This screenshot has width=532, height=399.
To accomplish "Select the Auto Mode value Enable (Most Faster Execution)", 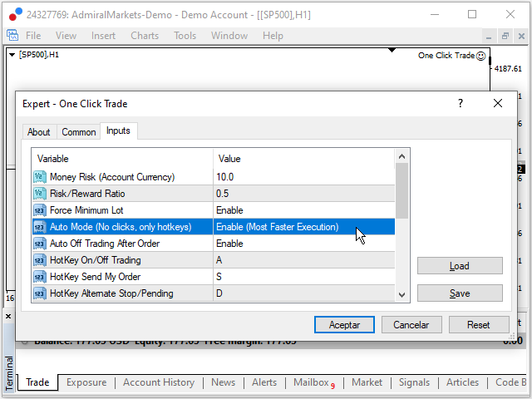I will pyautogui.click(x=277, y=227).
